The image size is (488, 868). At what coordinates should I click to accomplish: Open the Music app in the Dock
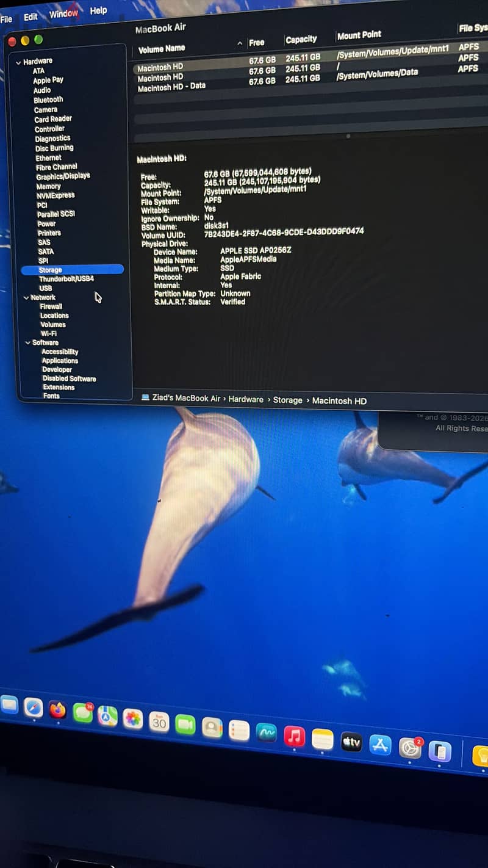(295, 736)
